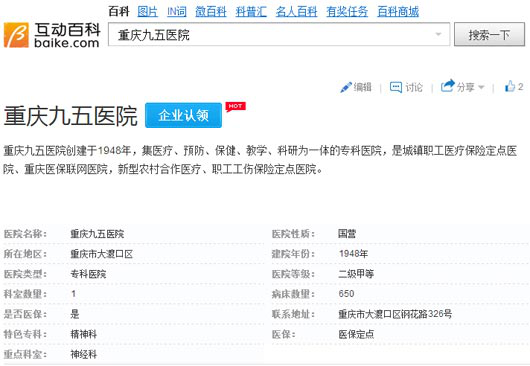Screen dimensions: 530x366
Task: Click the 医院等级 field label
Action: click(293, 274)
